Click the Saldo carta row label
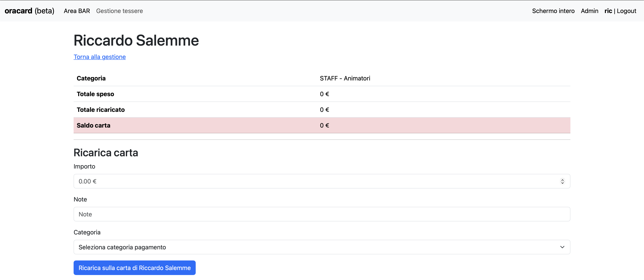644x280 pixels. (94, 125)
